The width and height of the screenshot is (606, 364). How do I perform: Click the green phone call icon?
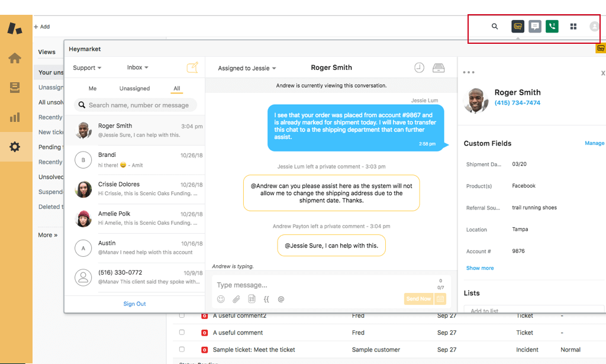pos(552,27)
